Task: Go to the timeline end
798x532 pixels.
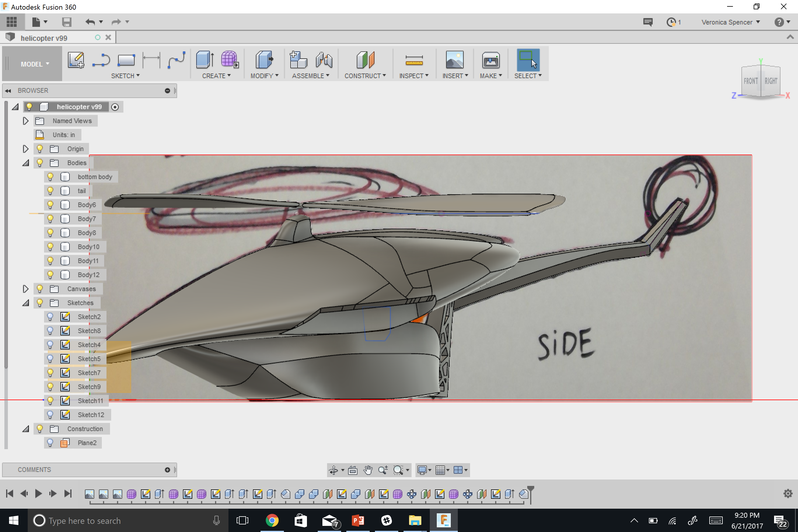Action: 68,493
